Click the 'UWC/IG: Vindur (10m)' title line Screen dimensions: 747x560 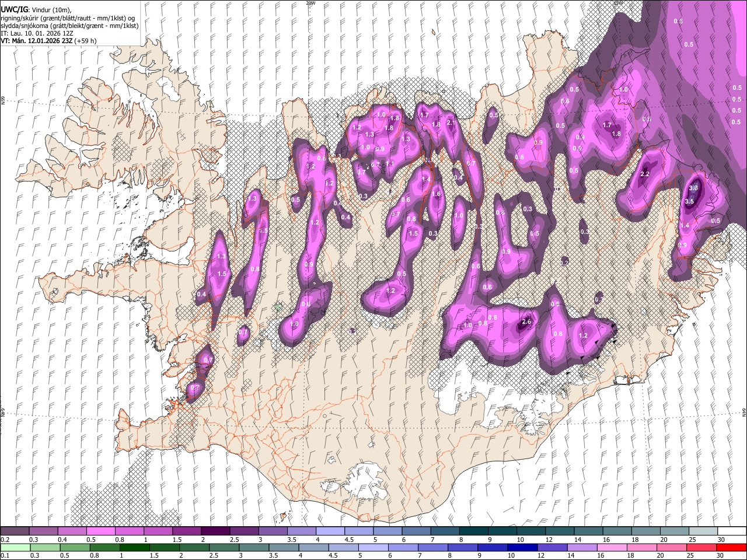pos(36,9)
